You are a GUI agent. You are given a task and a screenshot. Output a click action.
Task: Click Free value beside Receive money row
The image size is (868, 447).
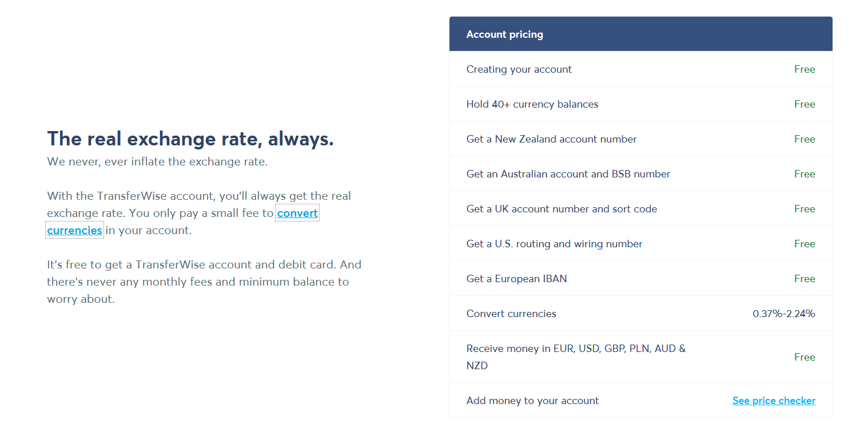[804, 357]
